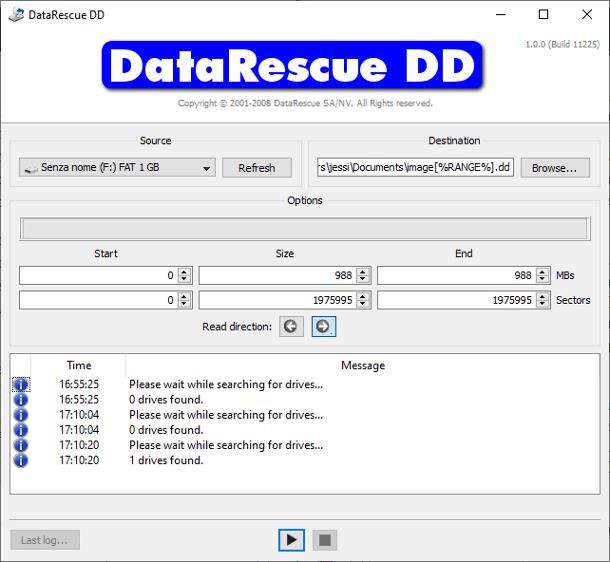Click the Browse... button
Screen dimensions: 610x562
(x=555, y=168)
